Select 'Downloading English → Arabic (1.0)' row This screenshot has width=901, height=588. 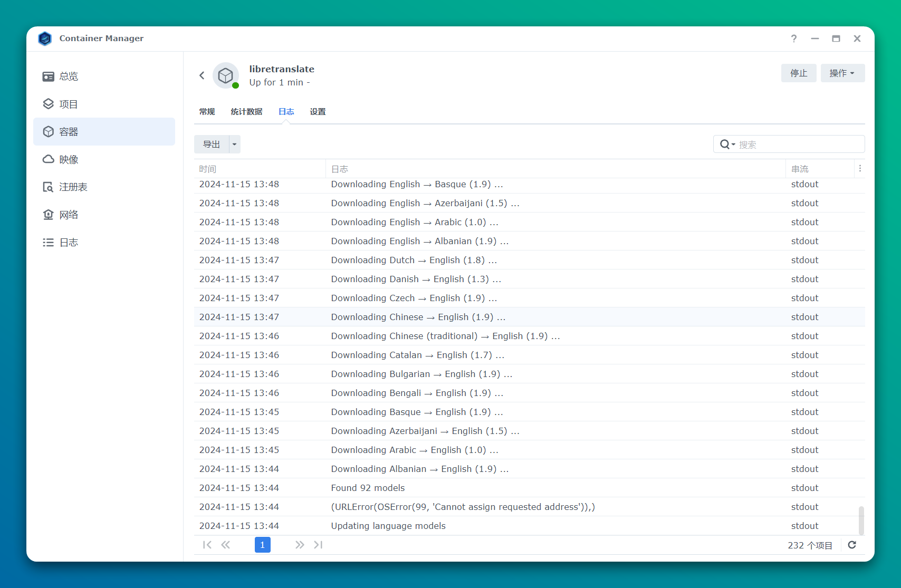pos(530,222)
